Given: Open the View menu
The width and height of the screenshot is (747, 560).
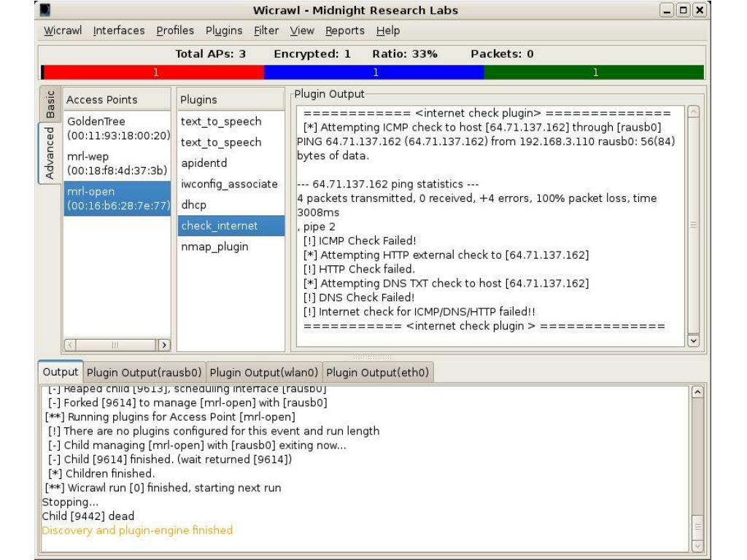Looking at the screenshot, I should click(302, 31).
